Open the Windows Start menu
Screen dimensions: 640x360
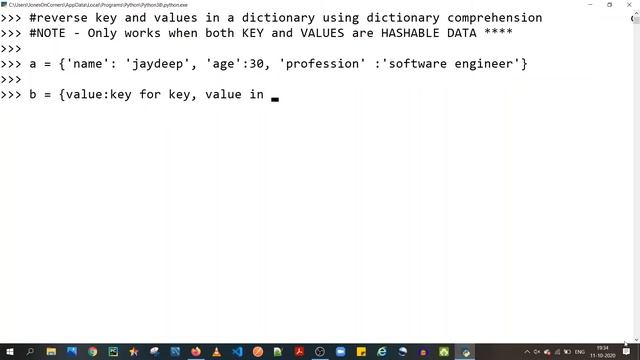tap(9, 351)
